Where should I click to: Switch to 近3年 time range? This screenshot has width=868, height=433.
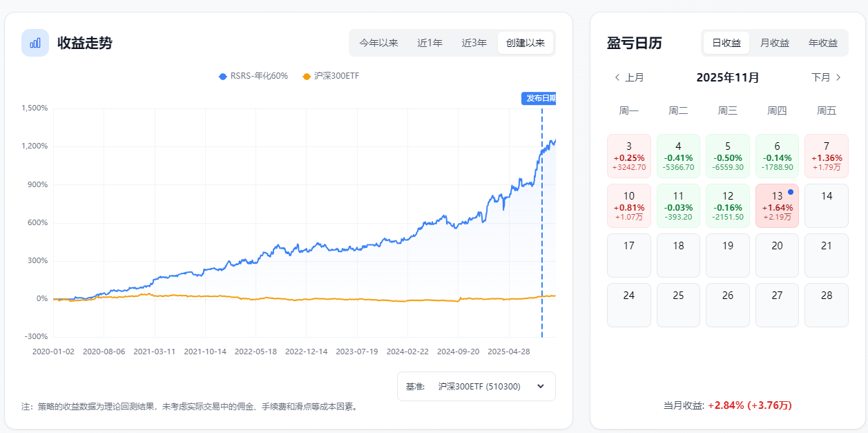(474, 43)
